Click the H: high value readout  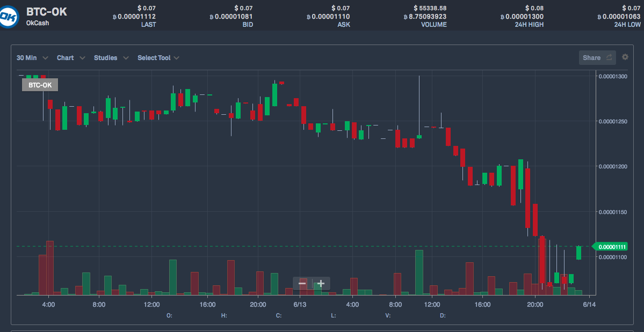[225, 315]
